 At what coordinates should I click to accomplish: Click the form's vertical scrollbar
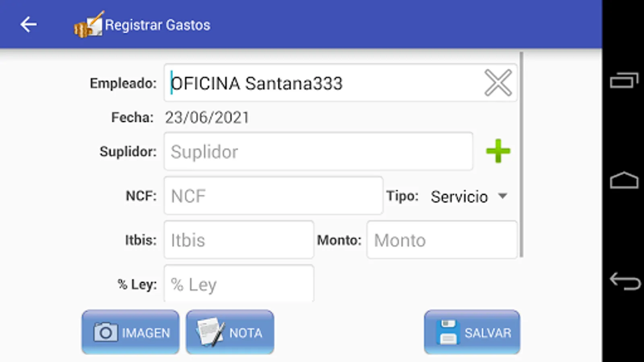click(x=521, y=154)
